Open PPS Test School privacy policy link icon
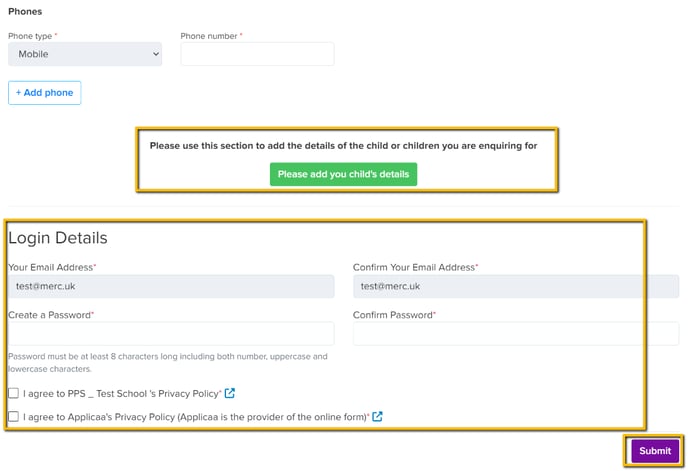The image size is (688, 471). (x=229, y=393)
